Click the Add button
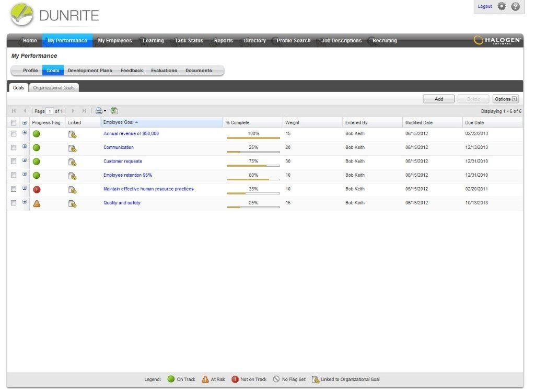 [x=439, y=99]
